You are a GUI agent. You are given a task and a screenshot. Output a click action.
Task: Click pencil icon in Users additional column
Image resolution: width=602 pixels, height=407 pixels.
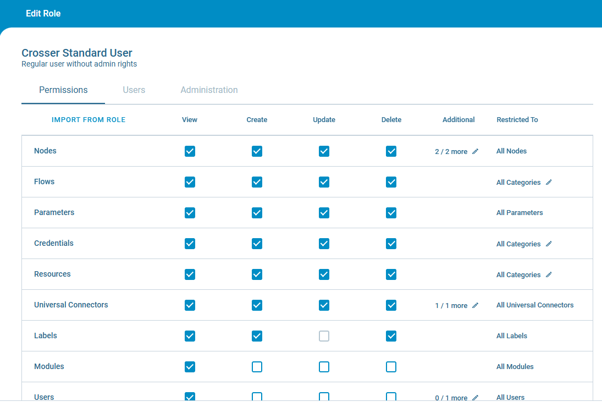pos(475,398)
